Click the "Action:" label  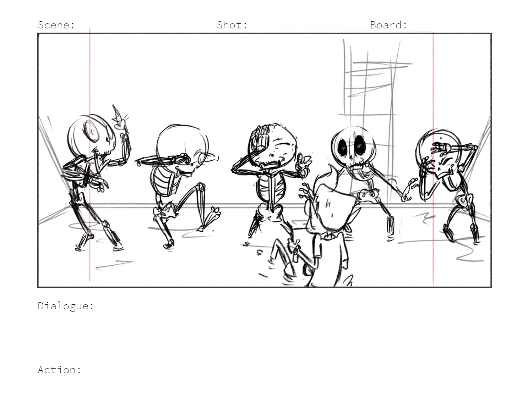point(60,370)
